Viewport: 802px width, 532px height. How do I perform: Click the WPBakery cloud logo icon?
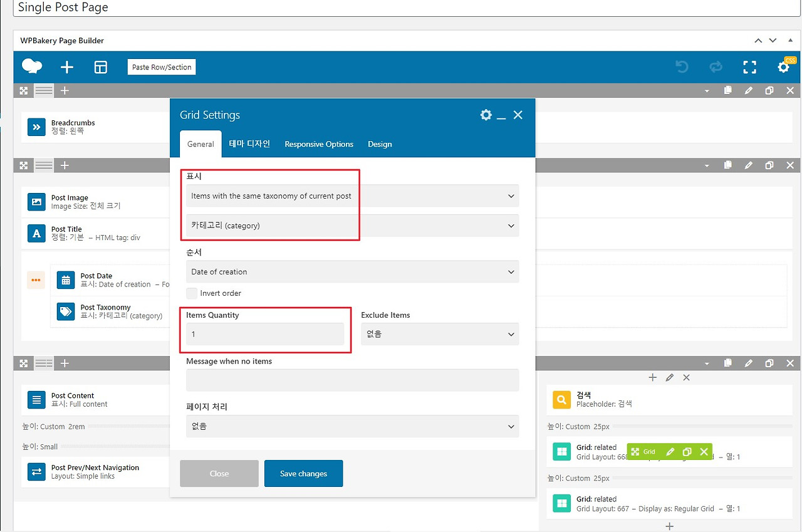click(x=32, y=66)
